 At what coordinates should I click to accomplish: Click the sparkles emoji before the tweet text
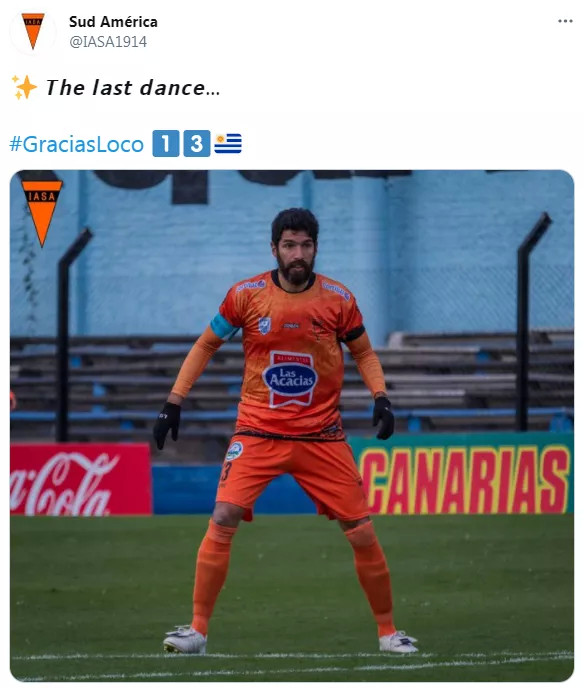pyautogui.click(x=24, y=87)
